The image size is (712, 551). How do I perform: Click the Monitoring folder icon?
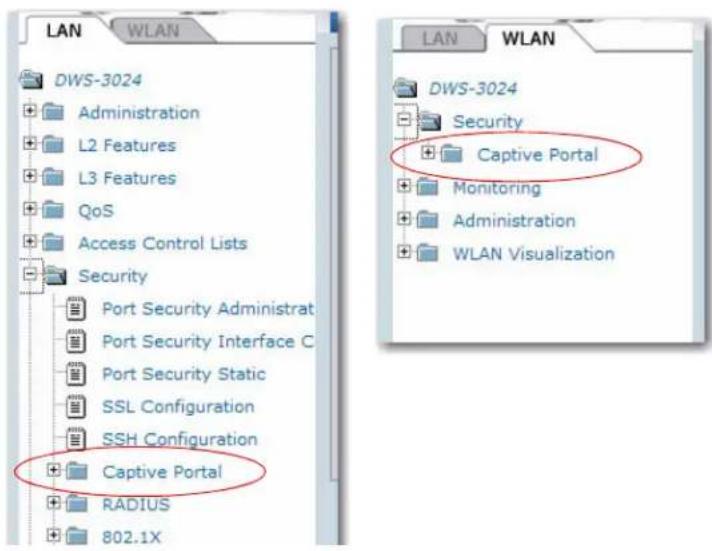(x=428, y=187)
